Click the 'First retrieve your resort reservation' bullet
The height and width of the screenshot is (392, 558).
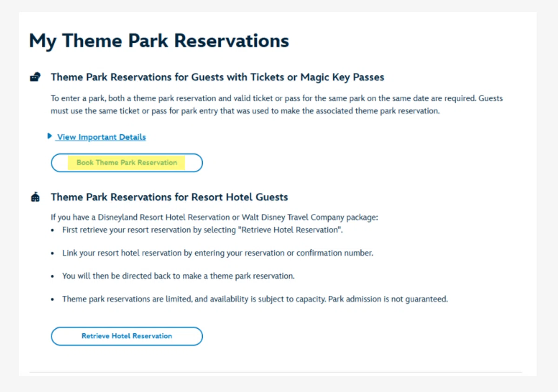tap(202, 230)
